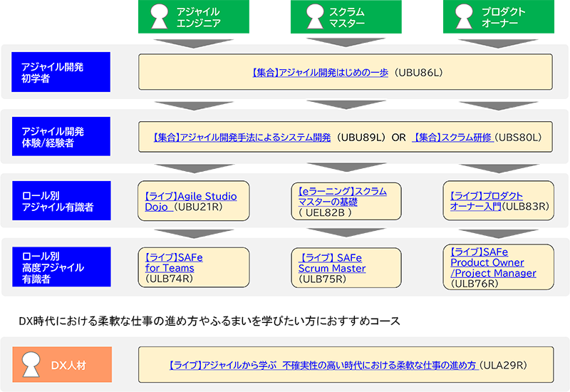
Task: Click course code (ULB74R)
Action: coord(169,279)
